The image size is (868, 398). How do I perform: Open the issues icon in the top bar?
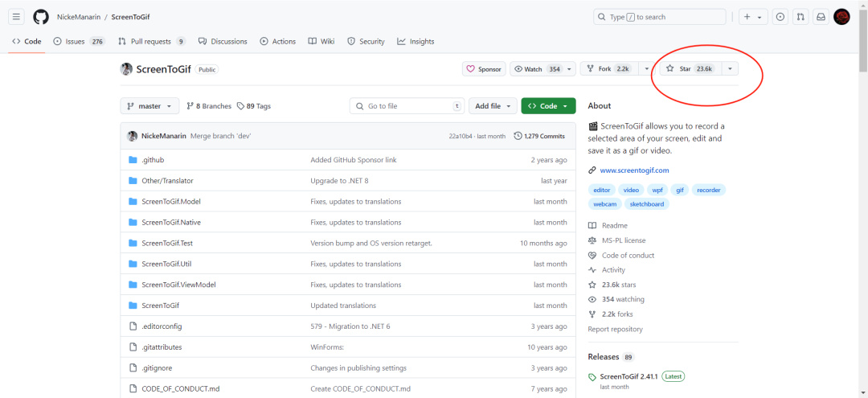(780, 17)
